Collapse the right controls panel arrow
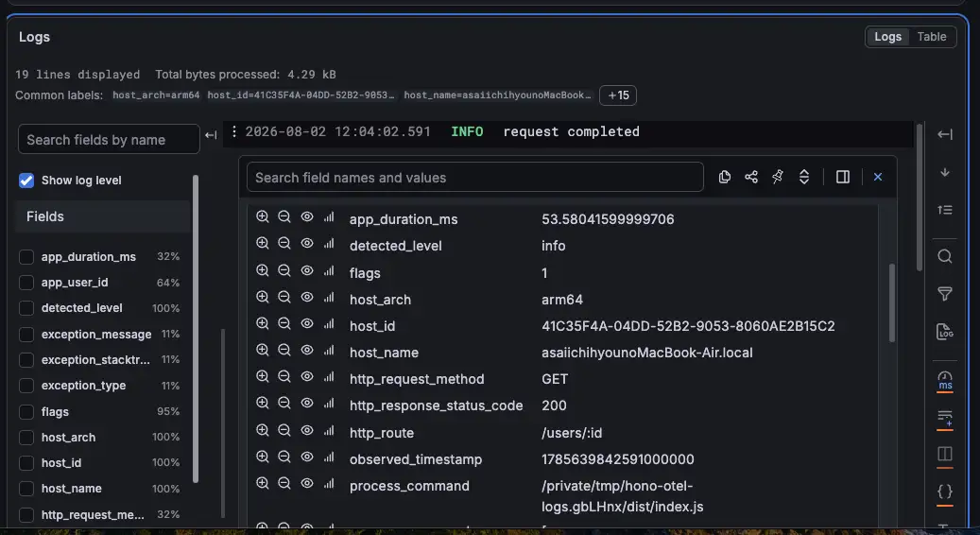 click(945, 134)
